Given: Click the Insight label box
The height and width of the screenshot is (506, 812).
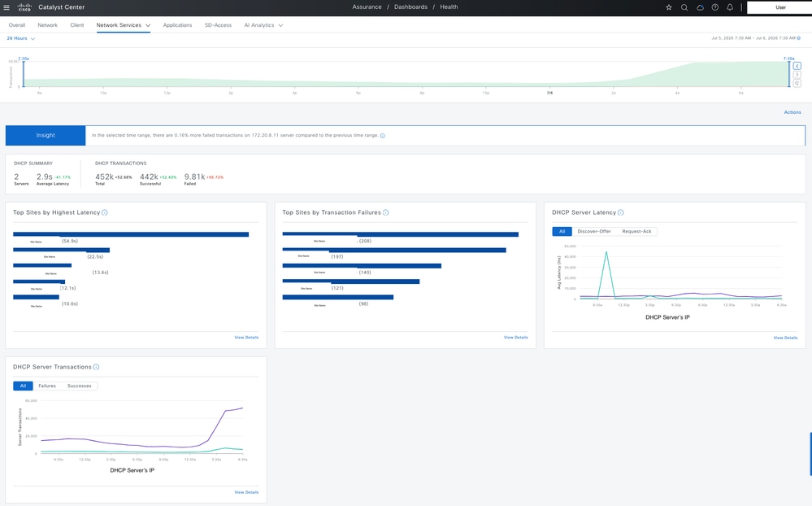Looking at the screenshot, I should pyautogui.click(x=46, y=135).
